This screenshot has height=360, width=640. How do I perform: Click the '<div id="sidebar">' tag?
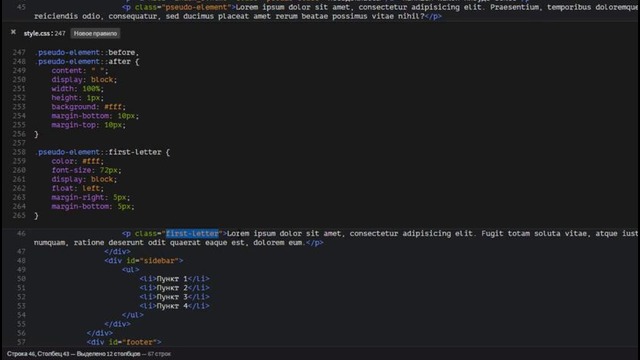(x=144, y=260)
